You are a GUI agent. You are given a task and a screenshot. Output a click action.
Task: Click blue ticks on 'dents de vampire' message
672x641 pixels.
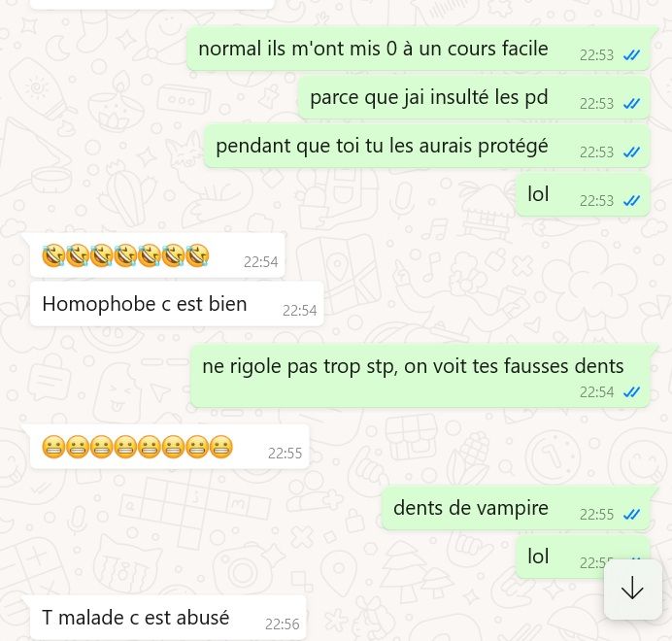[x=631, y=514]
